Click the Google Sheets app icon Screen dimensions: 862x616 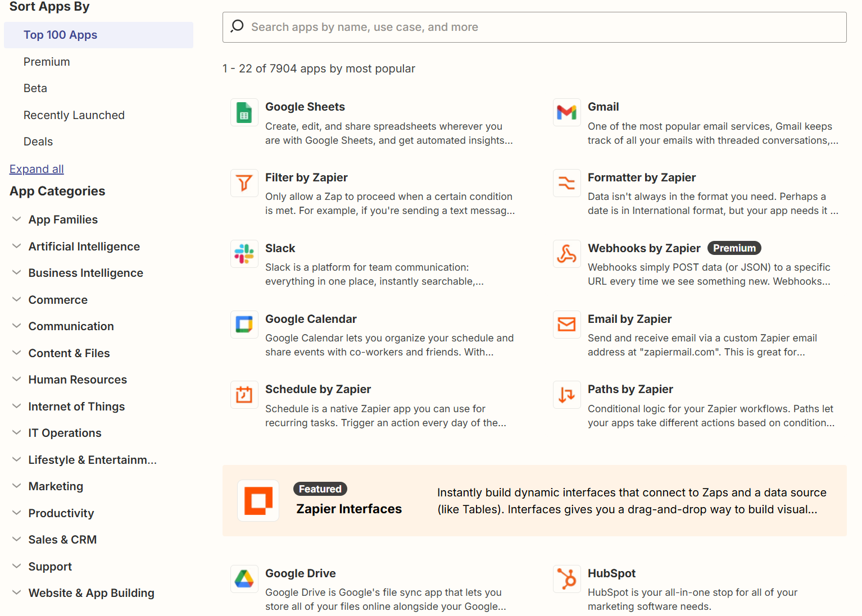coord(244,112)
